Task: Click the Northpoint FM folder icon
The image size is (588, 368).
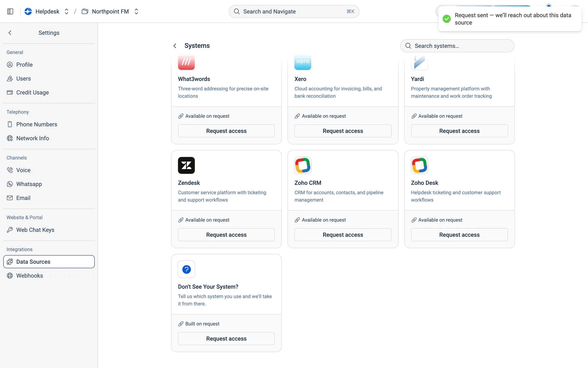Action: [85, 11]
